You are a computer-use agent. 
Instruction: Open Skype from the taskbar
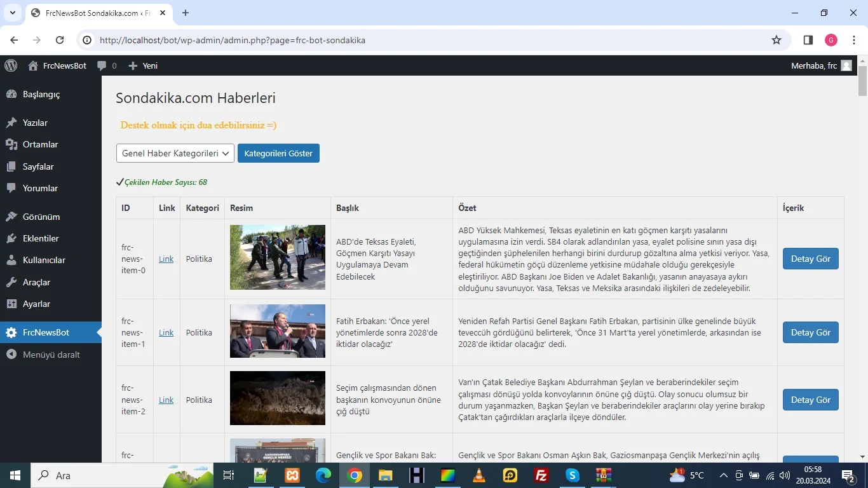573,475
